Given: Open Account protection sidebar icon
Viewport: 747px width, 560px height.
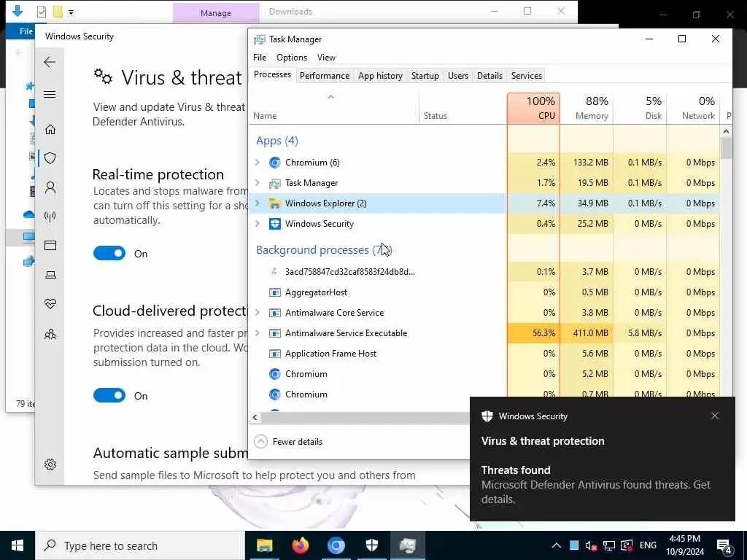Looking at the screenshot, I should (x=50, y=187).
